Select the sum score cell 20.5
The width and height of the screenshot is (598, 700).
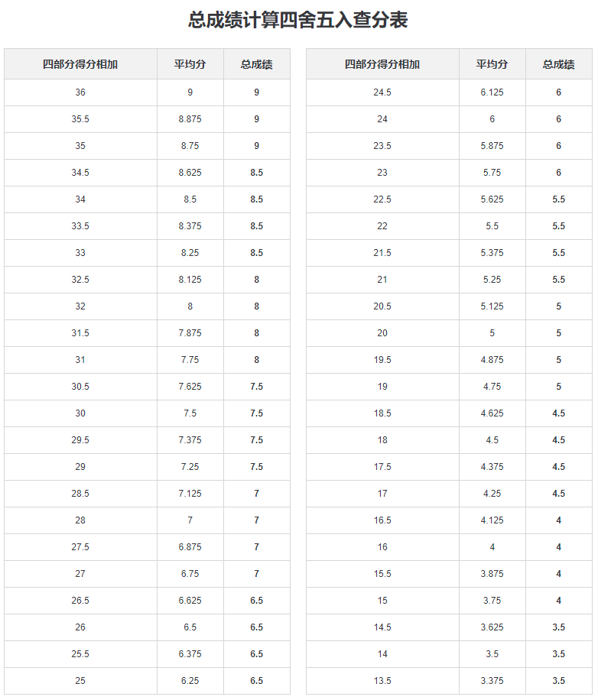point(382,306)
